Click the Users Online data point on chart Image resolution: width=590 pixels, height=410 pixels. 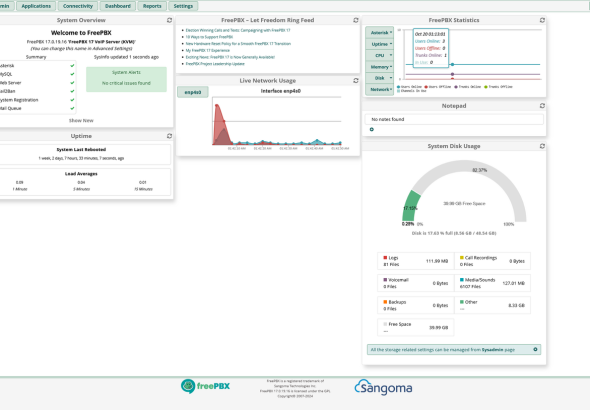[x=452, y=65]
